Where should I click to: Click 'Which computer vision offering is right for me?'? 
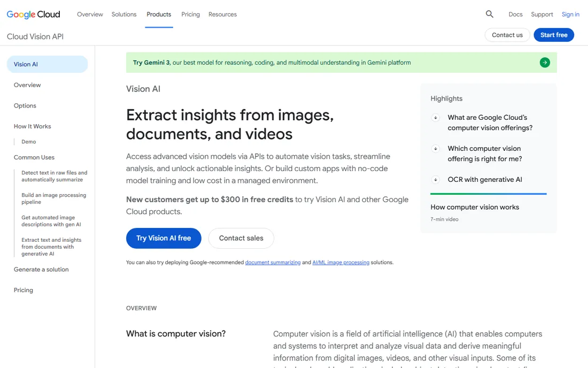click(484, 154)
